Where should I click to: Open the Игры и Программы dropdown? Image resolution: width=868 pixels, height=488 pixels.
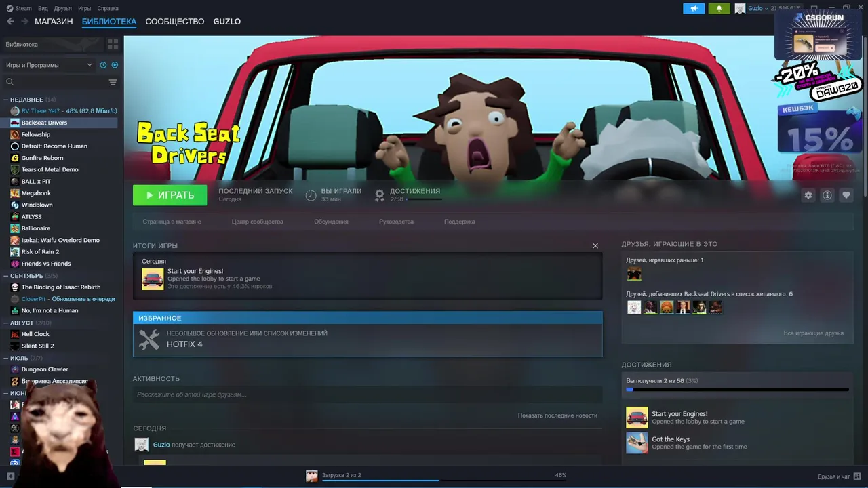pyautogui.click(x=49, y=65)
